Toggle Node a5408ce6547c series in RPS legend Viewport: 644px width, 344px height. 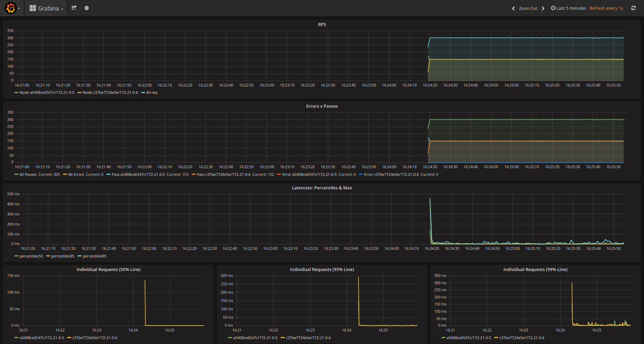coord(47,93)
